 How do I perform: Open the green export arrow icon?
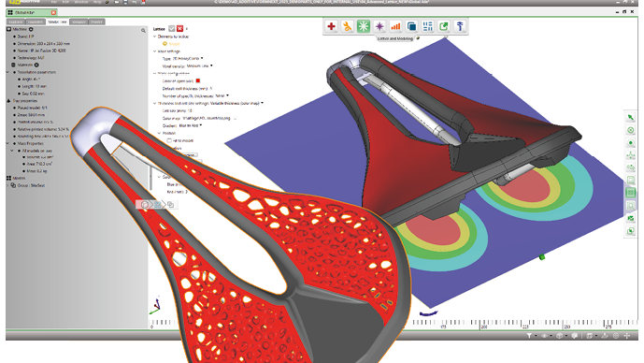coord(444,26)
